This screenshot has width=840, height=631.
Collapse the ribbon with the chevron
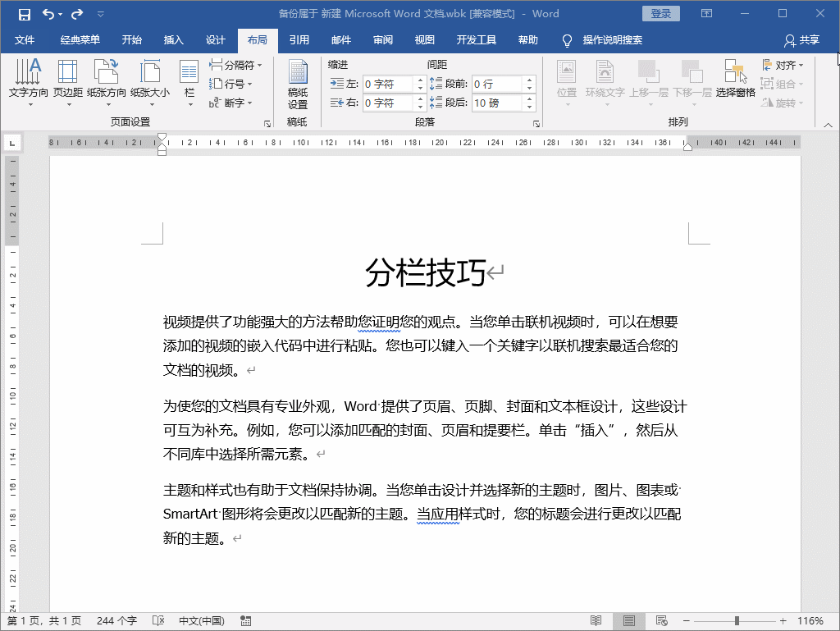point(829,125)
